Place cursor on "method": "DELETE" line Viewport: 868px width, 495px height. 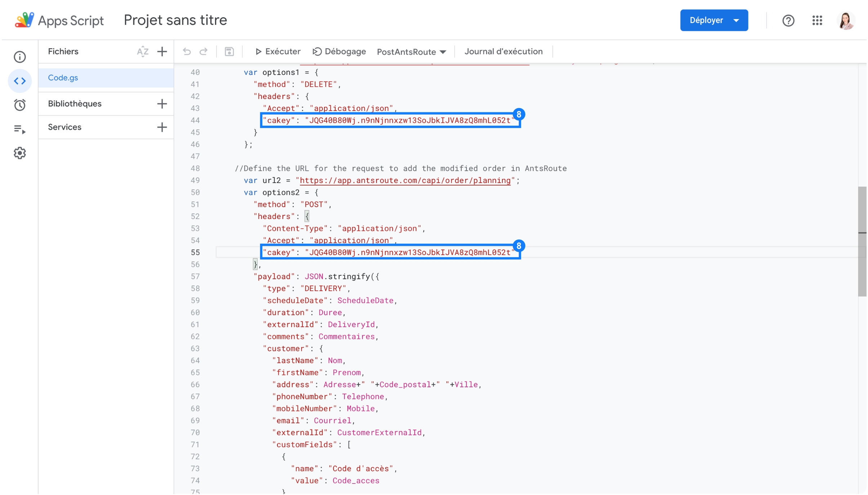tap(297, 84)
